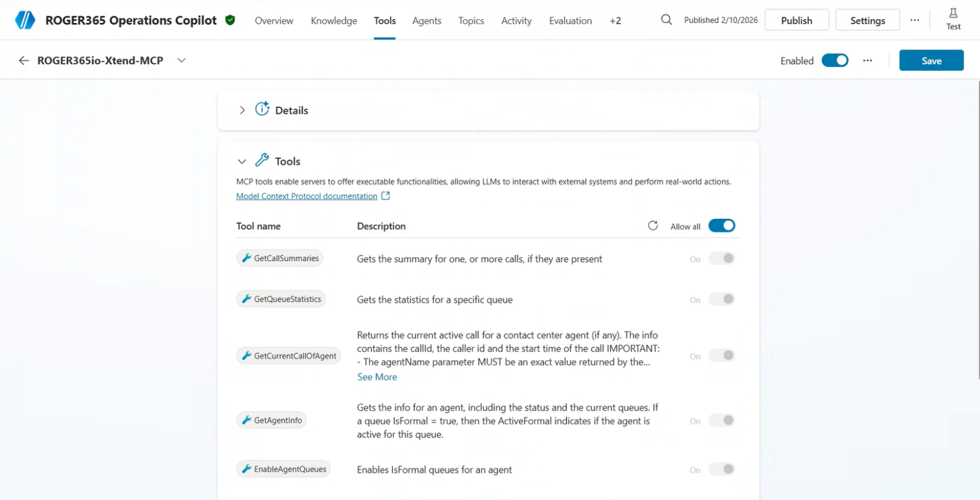The height and width of the screenshot is (500, 980).
Task: Toggle the EnableAgentQueues On switch
Action: [x=722, y=469]
